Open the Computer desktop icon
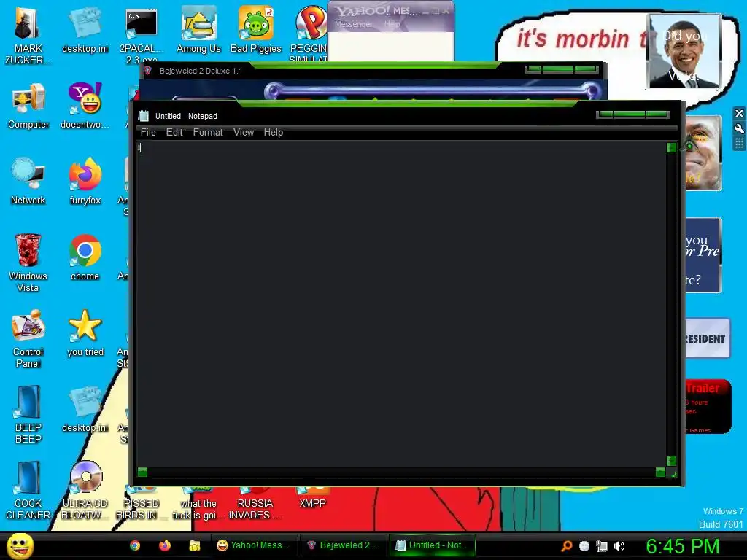 28,106
